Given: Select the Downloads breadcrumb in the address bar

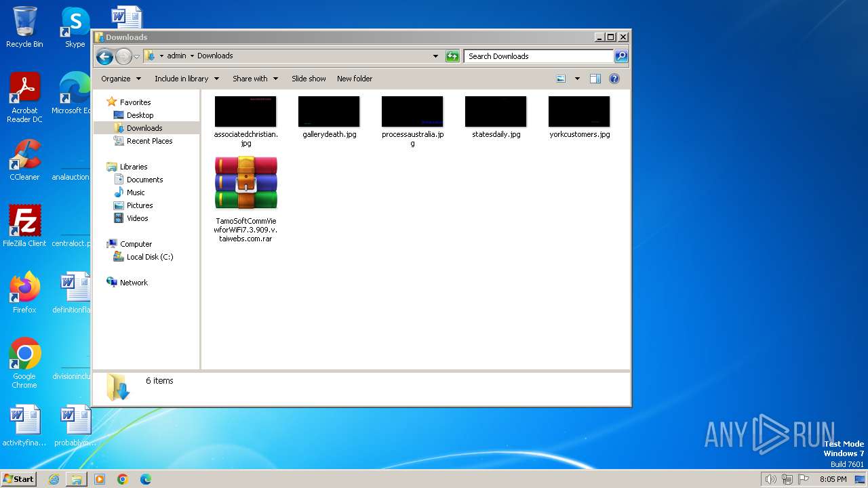Looking at the screenshot, I should 215,56.
